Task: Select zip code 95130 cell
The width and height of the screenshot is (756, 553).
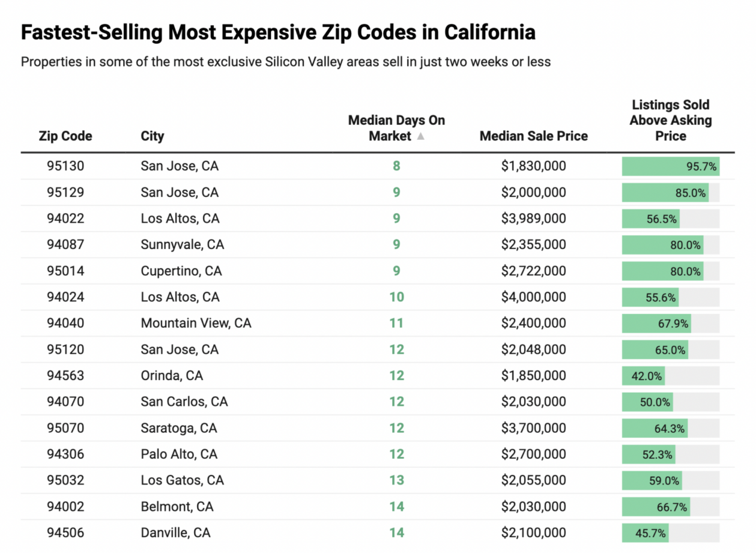Action: [65, 166]
